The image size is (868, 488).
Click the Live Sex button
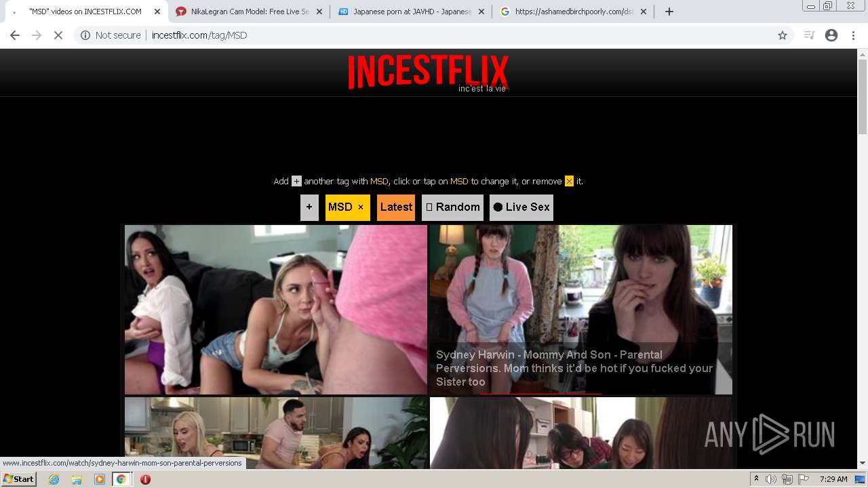point(521,207)
